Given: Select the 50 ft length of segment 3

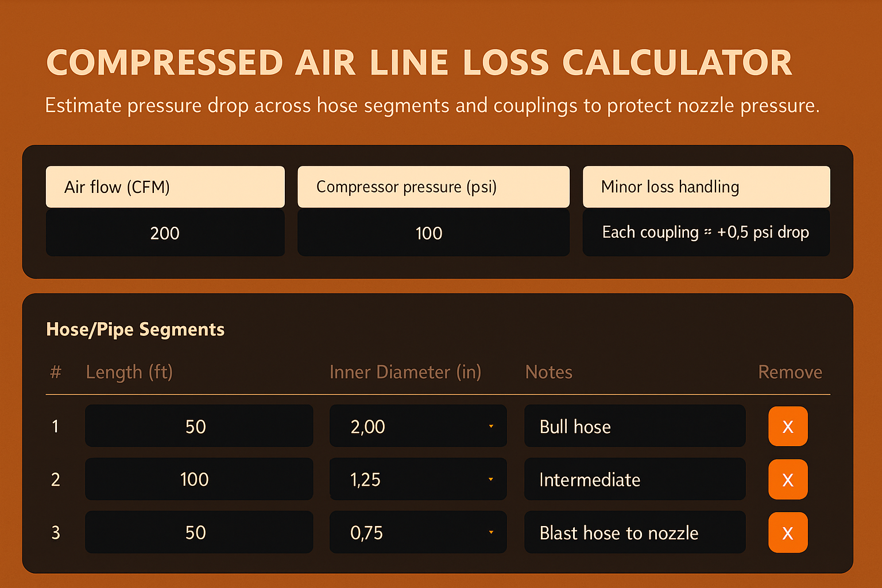Looking at the screenshot, I should point(199,532).
